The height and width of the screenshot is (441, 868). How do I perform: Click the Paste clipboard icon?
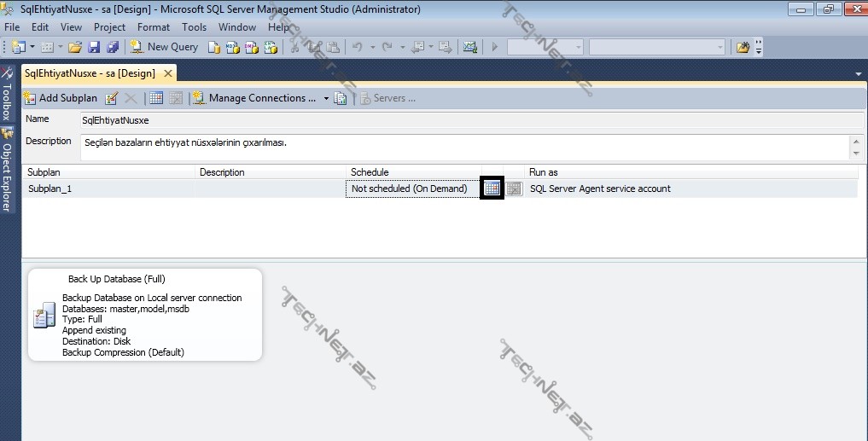click(332, 47)
